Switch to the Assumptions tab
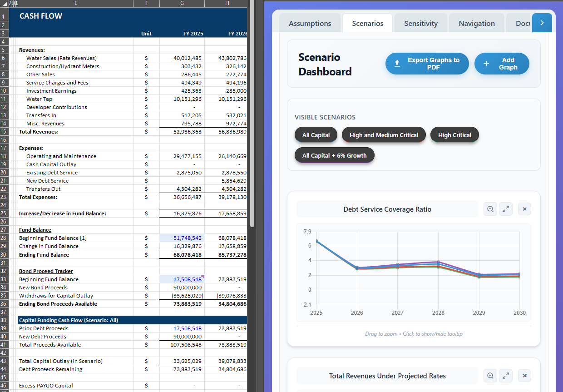Image resolution: width=563 pixels, height=392 pixels. pyautogui.click(x=310, y=23)
